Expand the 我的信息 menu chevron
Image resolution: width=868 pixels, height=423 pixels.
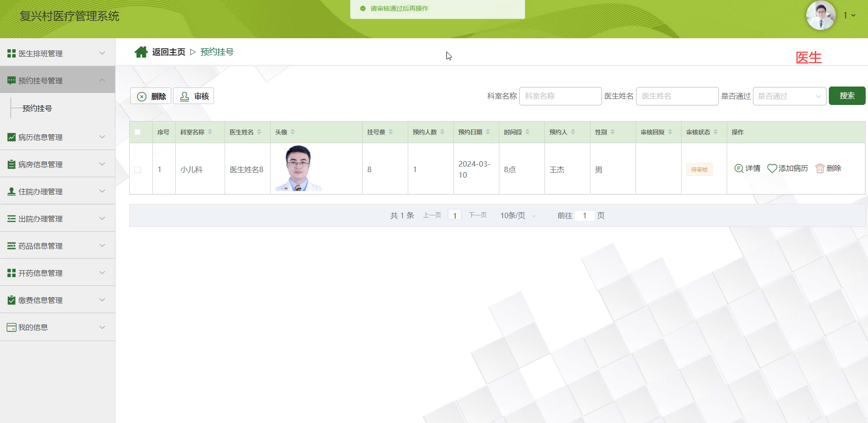[x=102, y=327]
